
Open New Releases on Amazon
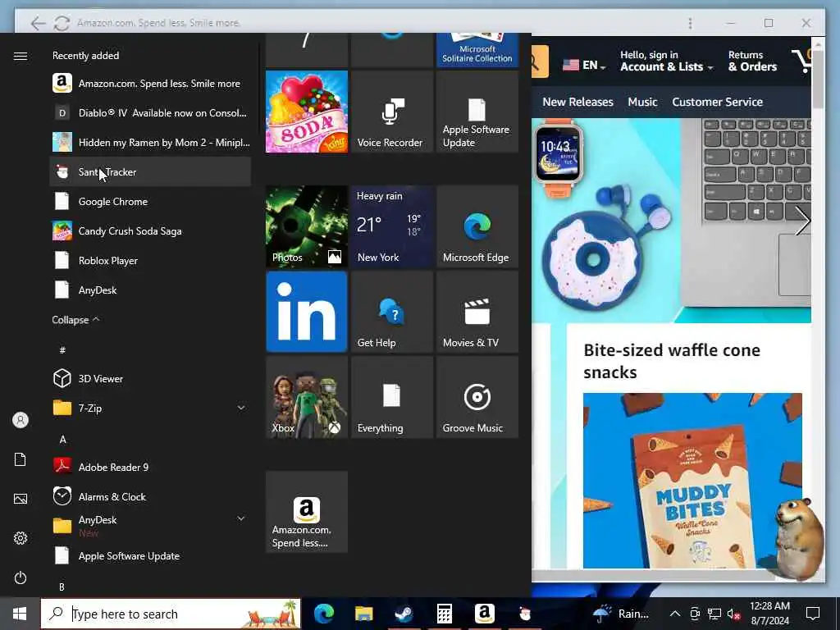click(577, 102)
